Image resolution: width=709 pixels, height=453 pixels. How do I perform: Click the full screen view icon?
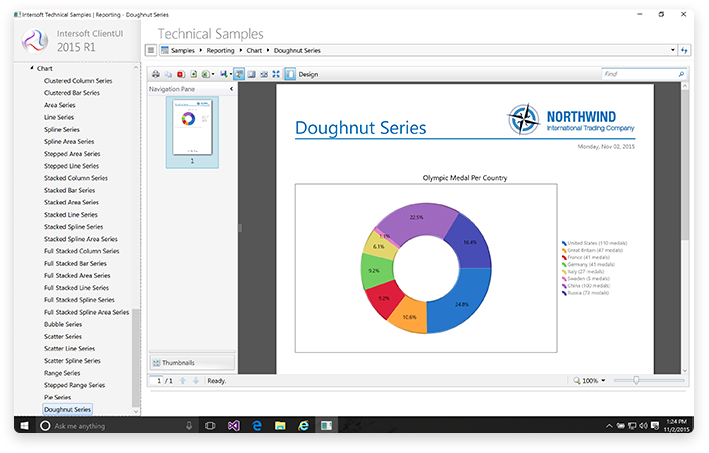[276, 74]
